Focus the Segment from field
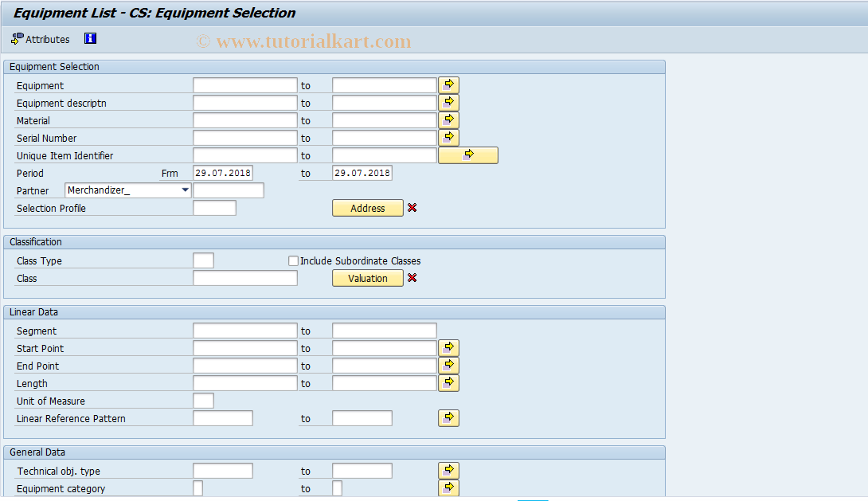868x501 pixels. [x=245, y=331]
